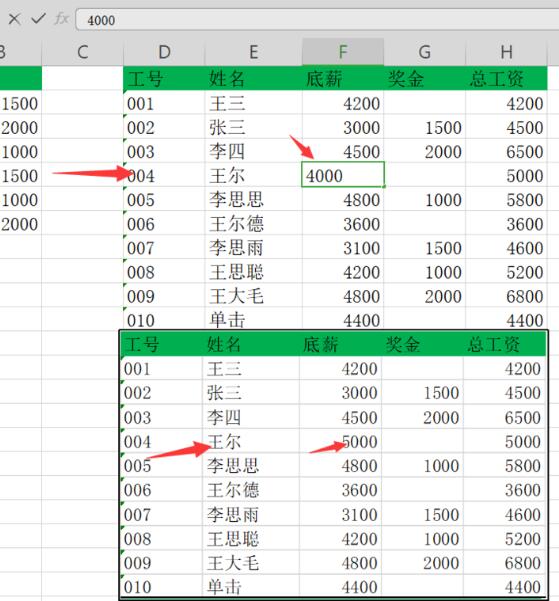Select column C header

click(82, 52)
